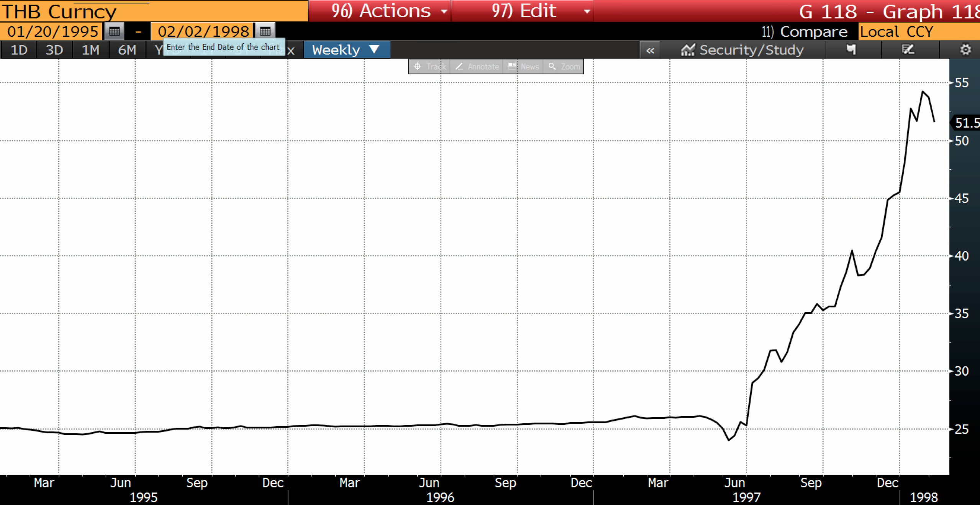Click the edit chart pencil icon
The height and width of the screenshot is (505, 980).
point(908,50)
